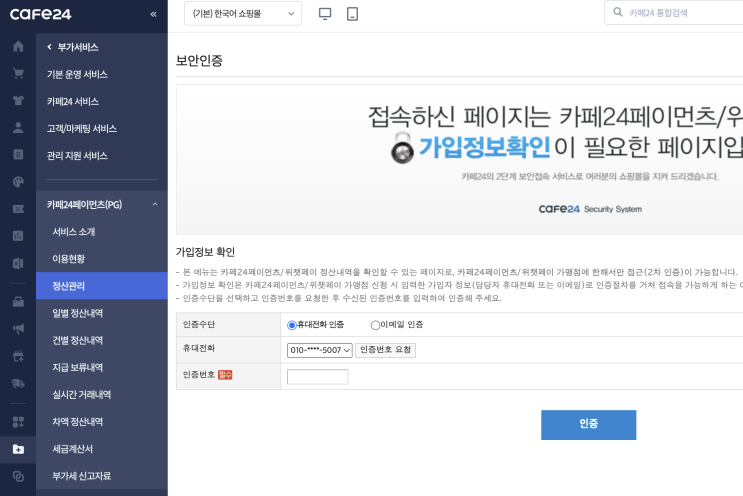Open the document board icon
This screenshot has width=743, height=496.
(x=18, y=154)
